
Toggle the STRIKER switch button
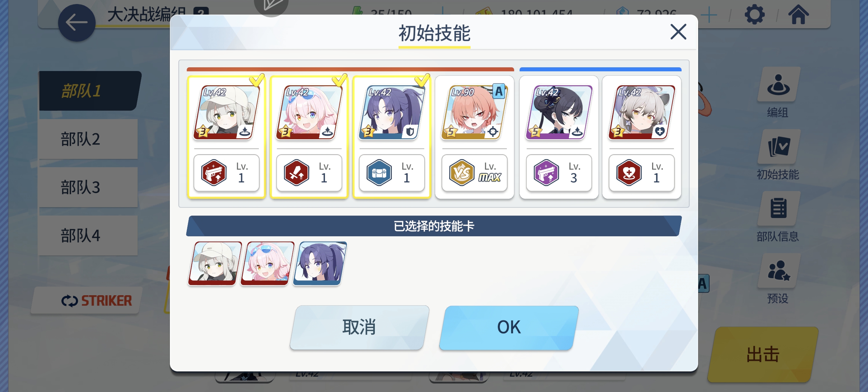click(x=87, y=300)
